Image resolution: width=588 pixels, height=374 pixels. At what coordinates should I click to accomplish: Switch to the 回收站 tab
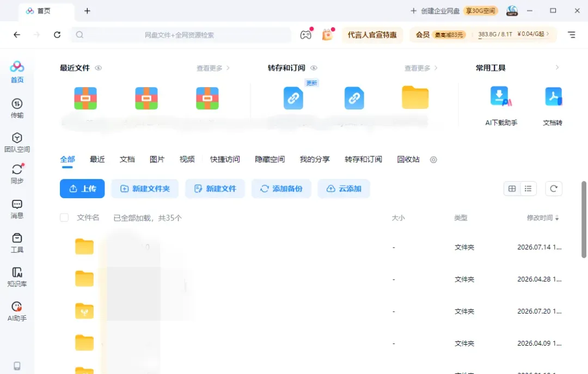point(408,160)
